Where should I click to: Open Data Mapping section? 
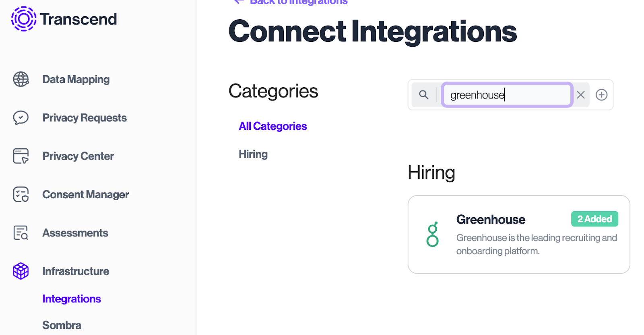click(76, 79)
